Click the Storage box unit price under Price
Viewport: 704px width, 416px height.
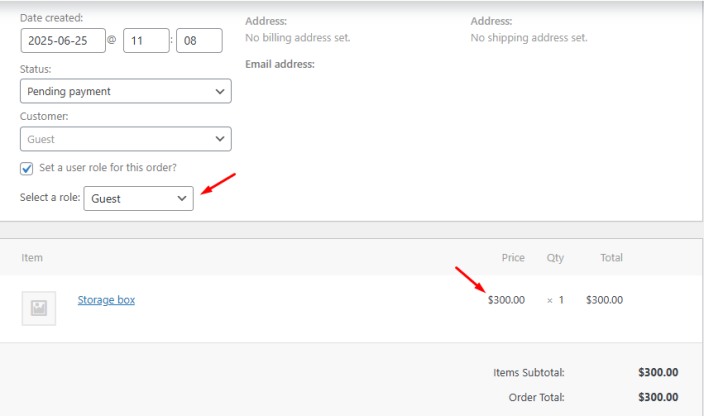click(506, 300)
